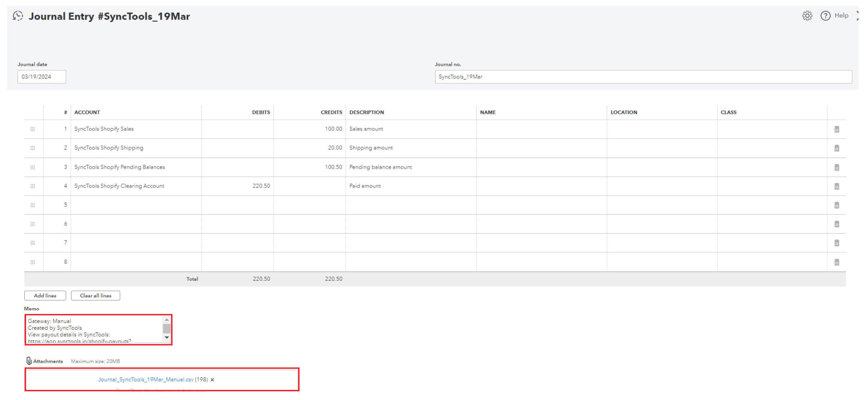Click debit amount 220.50 in line 4
This screenshot has height=400, width=868.
pos(261,186)
